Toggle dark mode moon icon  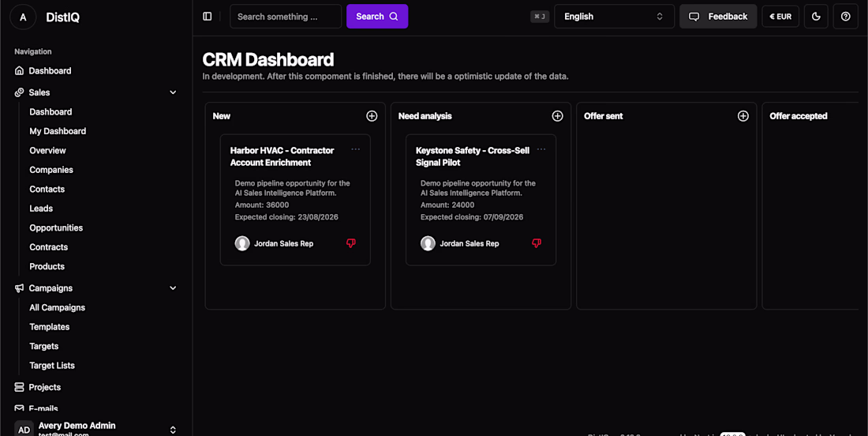tap(816, 17)
